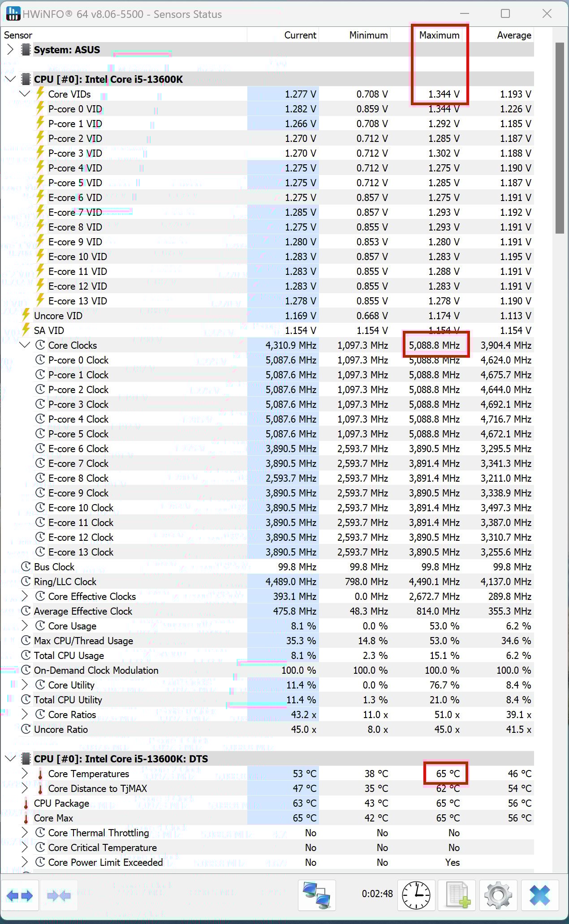Click the Sensor column header
The height and width of the screenshot is (924, 569).
[x=124, y=35]
